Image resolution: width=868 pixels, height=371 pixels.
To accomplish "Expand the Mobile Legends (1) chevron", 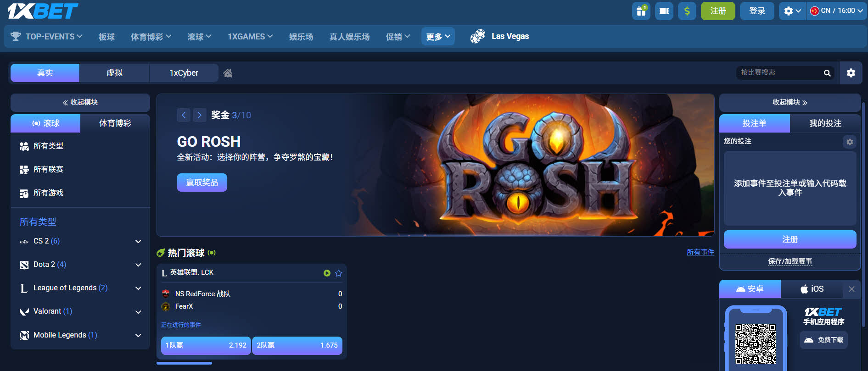I will [x=138, y=335].
